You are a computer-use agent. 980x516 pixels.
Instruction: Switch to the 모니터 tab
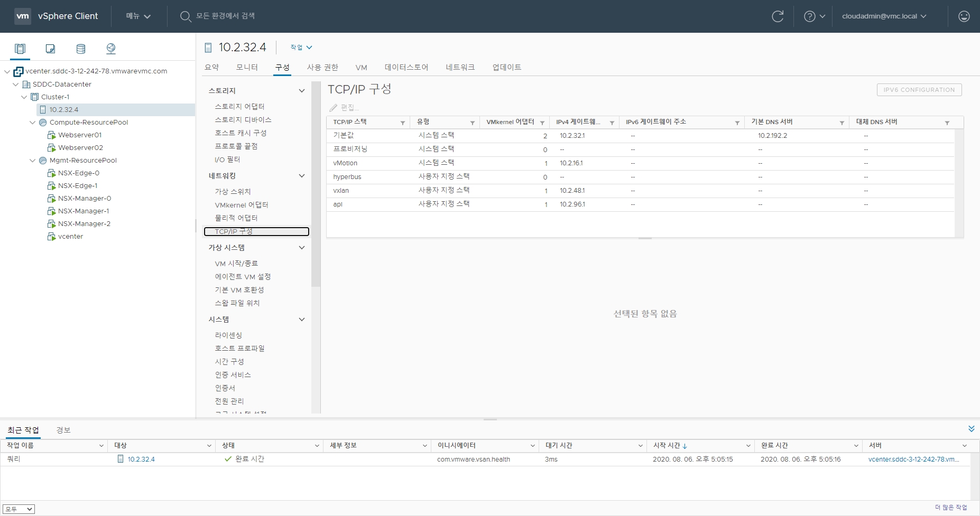tap(247, 68)
